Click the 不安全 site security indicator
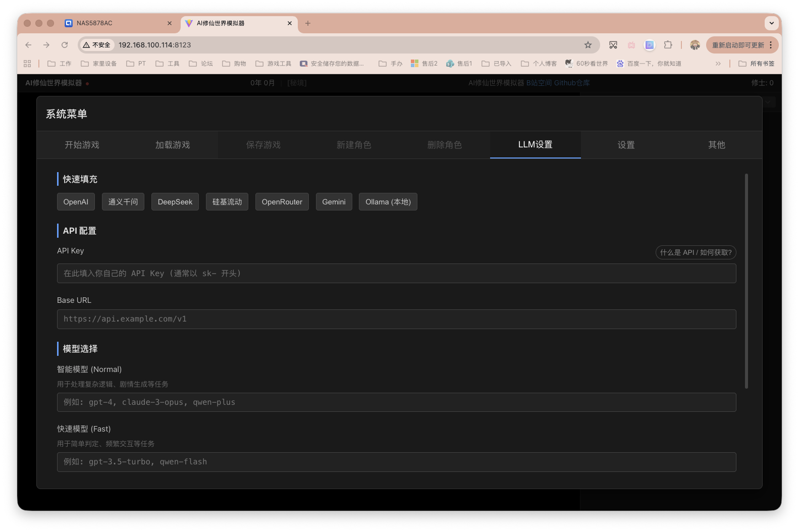799x532 pixels. point(97,45)
